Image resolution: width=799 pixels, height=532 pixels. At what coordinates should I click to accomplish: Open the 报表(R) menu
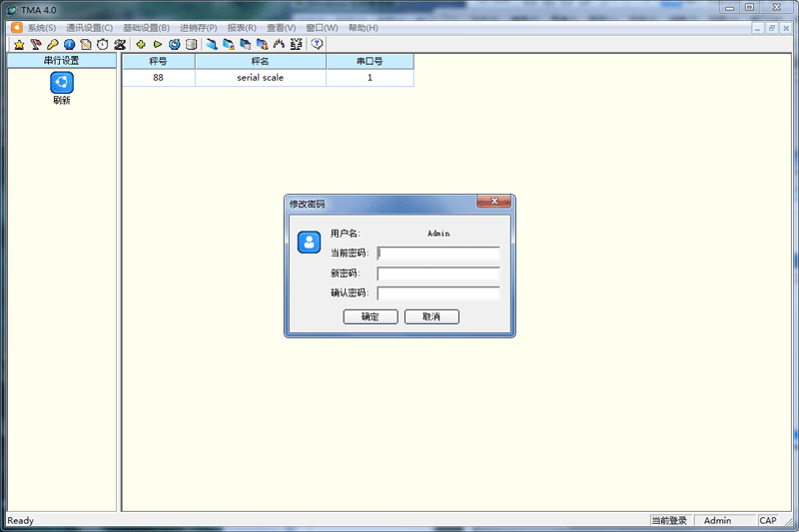(242, 28)
